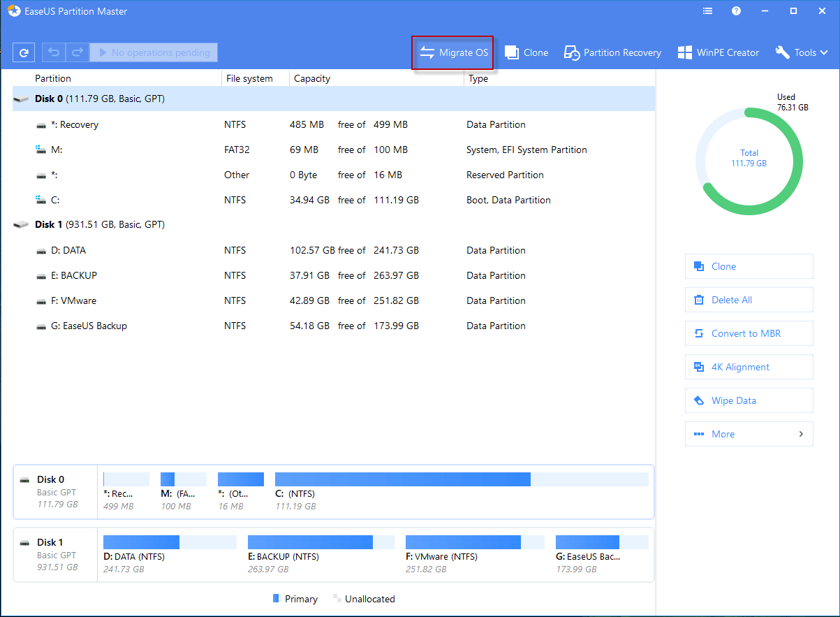Click the Disk 0 drive icon in list

pos(22,99)
